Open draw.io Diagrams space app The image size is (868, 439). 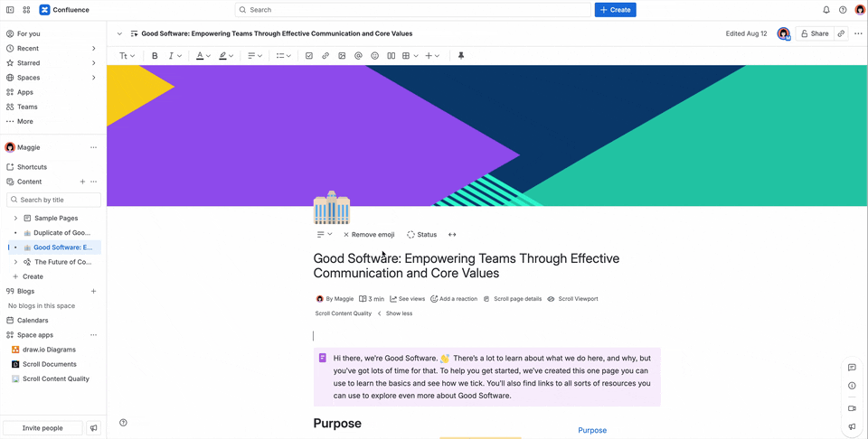click(x=49, y=350)
